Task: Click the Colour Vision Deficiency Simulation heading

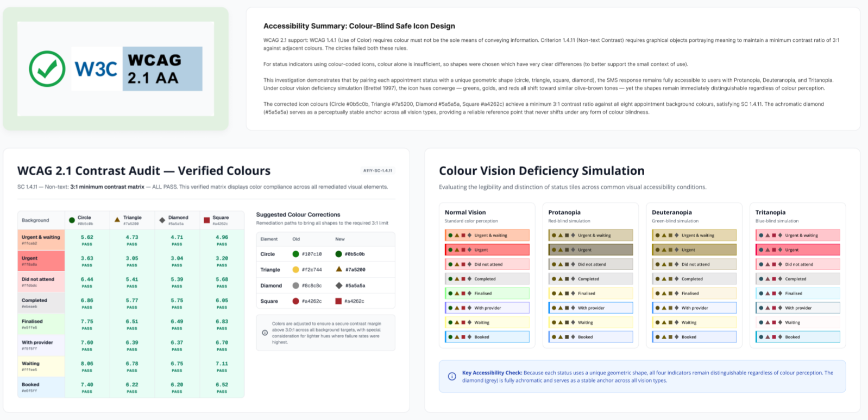Action: tap(542, 171)
